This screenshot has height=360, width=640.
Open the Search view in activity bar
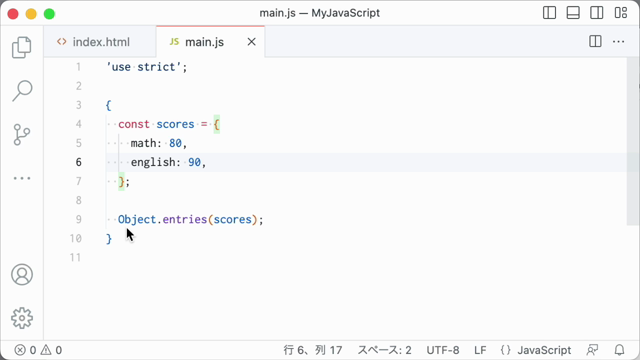(22, 90)
